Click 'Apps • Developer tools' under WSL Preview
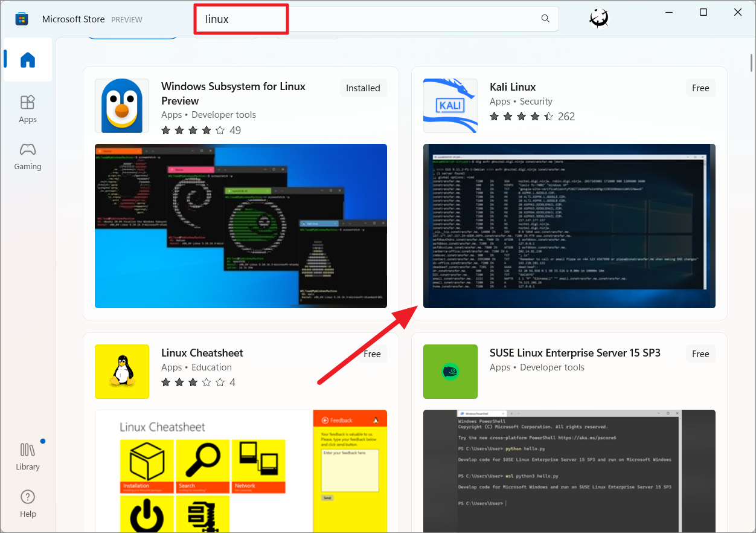This screenshot has height=533, width=756. tap(208, 115)
